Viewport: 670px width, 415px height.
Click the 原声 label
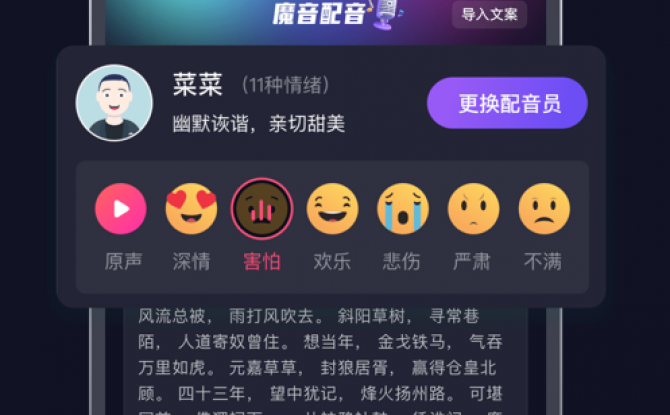[x=123, y=261]
